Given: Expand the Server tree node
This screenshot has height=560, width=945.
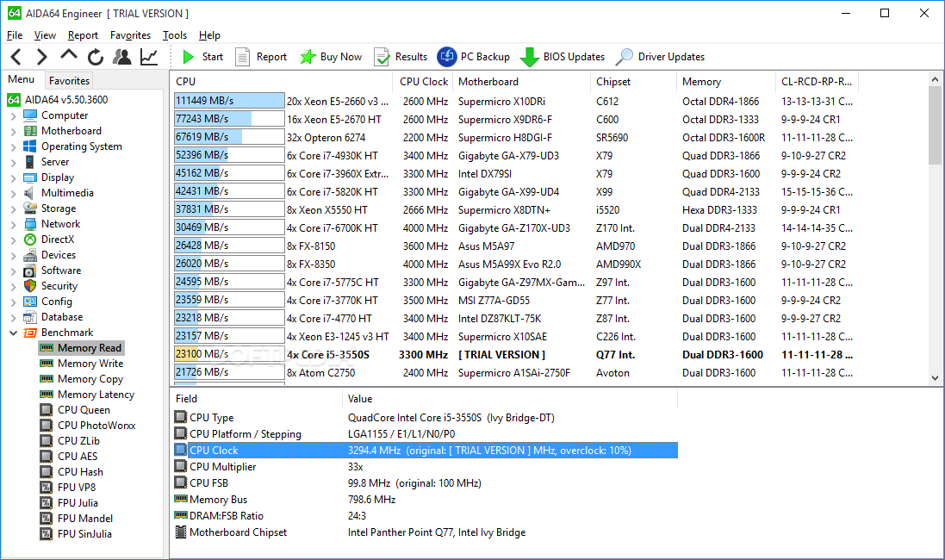Looking at the screenshot, I should (x=13, y=162).
